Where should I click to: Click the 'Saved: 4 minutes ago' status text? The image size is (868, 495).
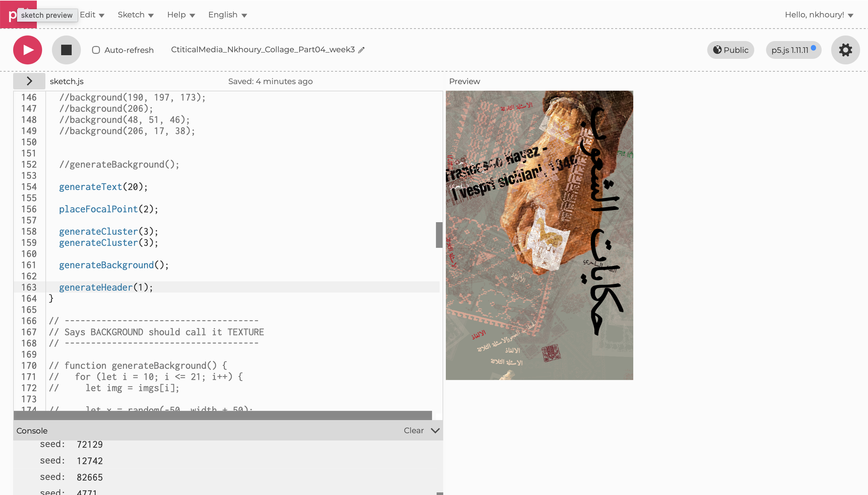point(270,81)
